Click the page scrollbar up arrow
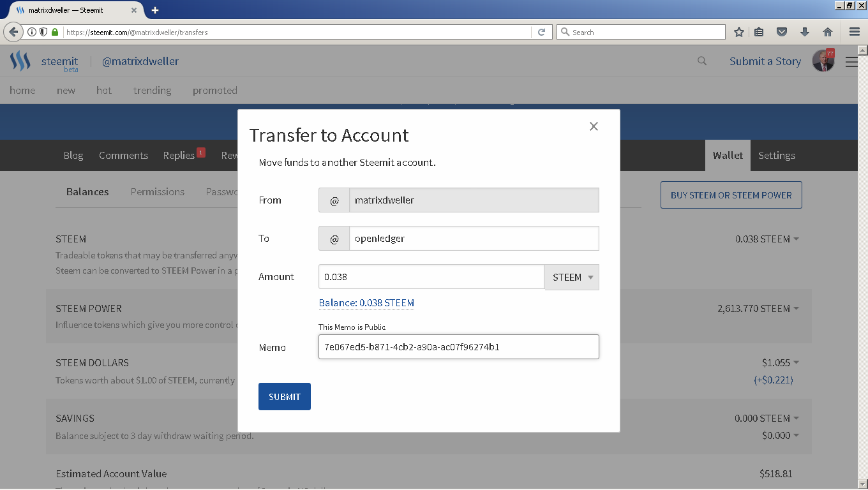The image size is (868, 490). click(x=862, y=50)
